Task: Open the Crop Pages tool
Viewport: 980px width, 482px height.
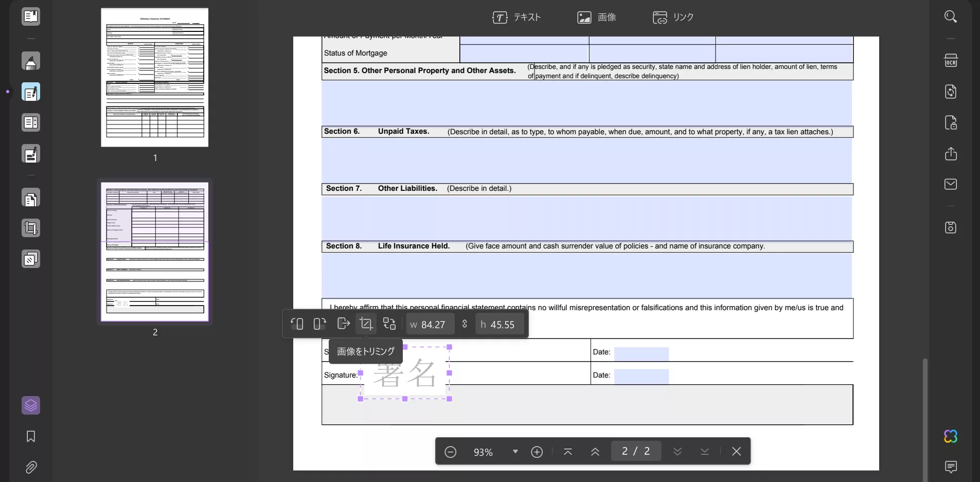Action: click(31, 228)
